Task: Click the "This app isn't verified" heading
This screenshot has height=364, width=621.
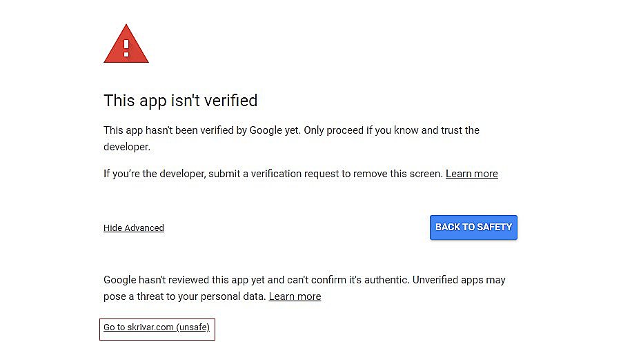Action: coord(180,101)
